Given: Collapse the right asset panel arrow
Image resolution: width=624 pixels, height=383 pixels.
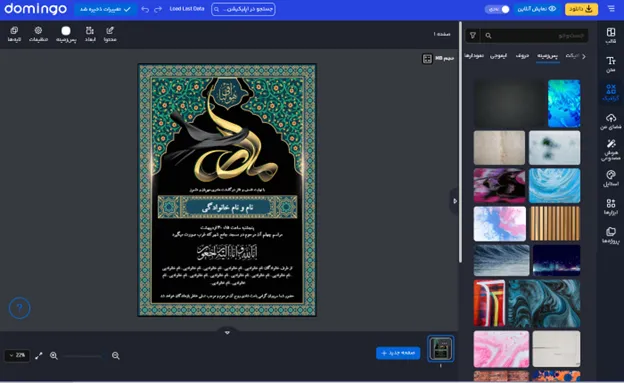Looking at the screenshot, I should (x=455, y=201).
